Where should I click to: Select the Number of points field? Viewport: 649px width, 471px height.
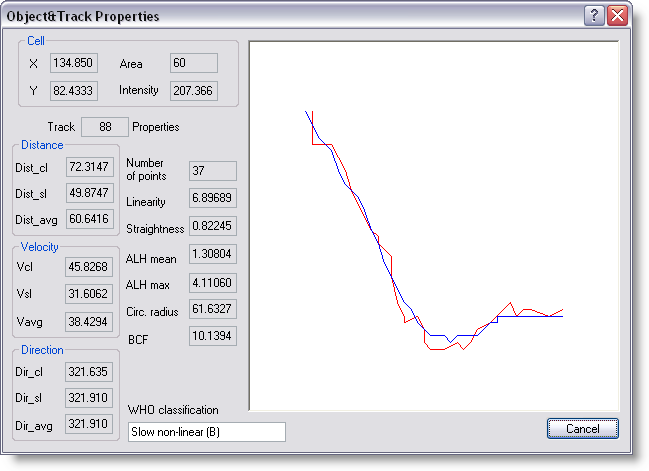(212, 171)
